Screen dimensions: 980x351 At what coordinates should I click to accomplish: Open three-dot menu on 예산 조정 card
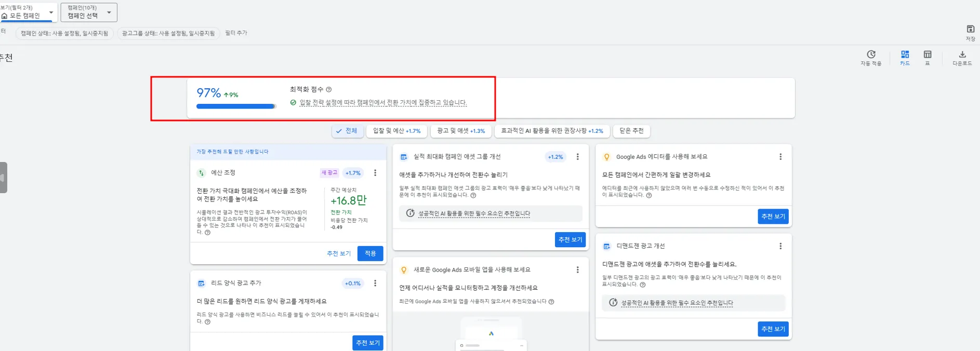tap(375, 173)
